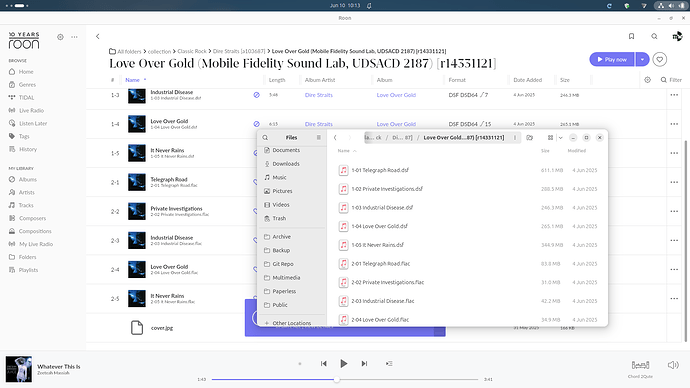The image size is (690, 388).
Task: Skip to next track in playback bar
Action: [x=364, y=363]
